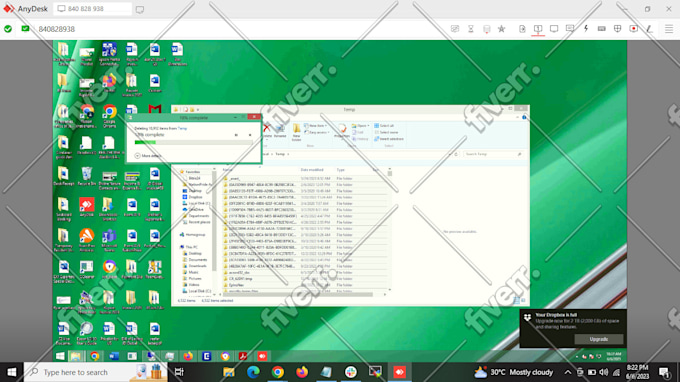Image resolution: width=680 pixels, height=382 pixels.
Task: Click Upgrade in Dropbox notification
Action: [598, 339]
